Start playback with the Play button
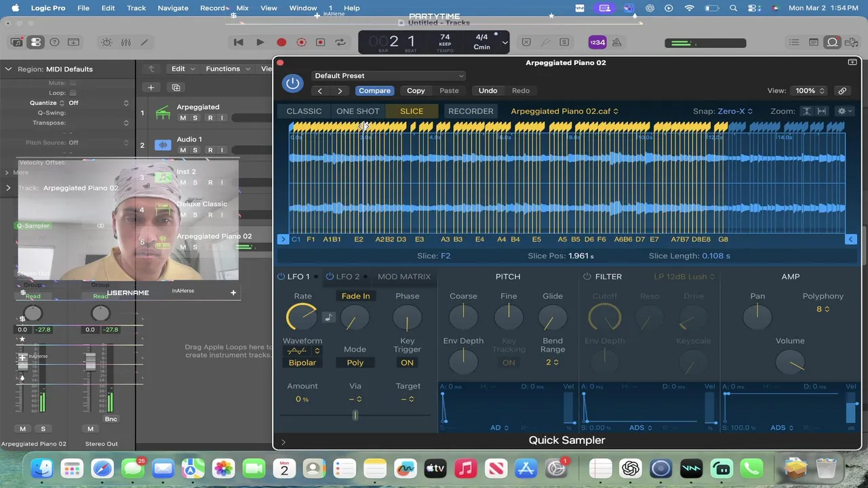The width and height of the screenshot is (868, 488). click(260, 42)
